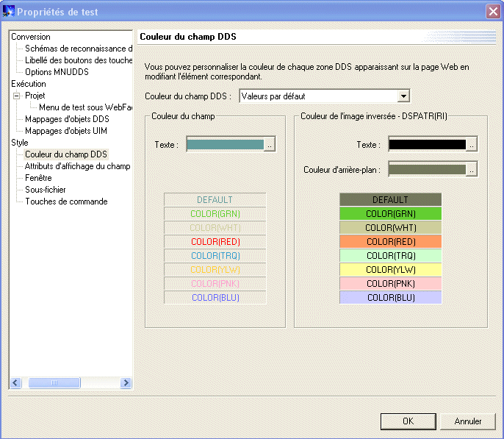Open Options MNUDDS tree item

tap(57, 72)
